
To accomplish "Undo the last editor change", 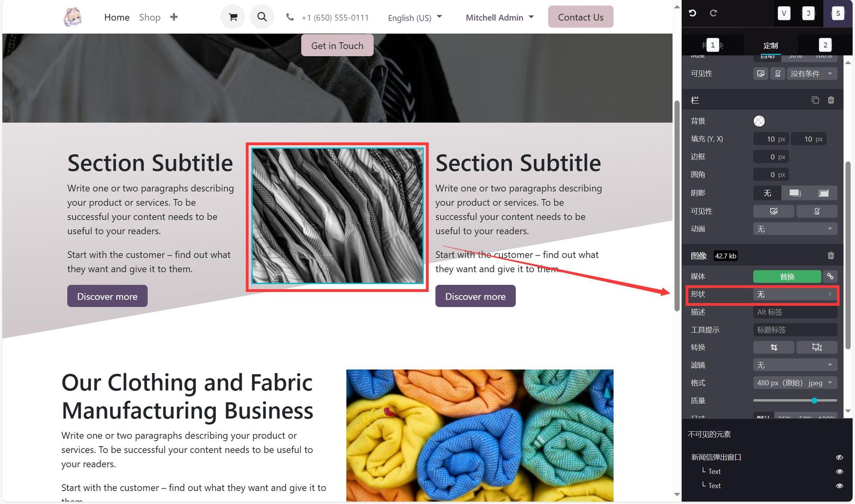I will point(692,13).
